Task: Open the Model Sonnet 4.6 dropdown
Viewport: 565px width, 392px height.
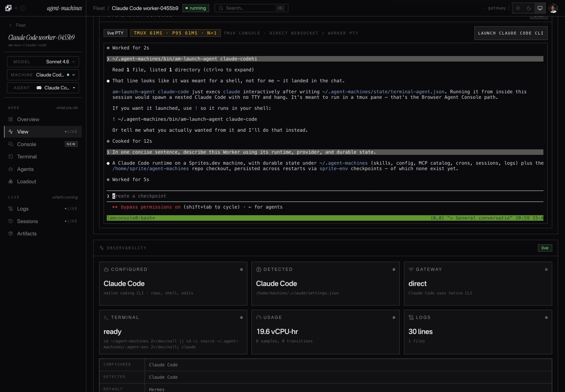Action: pyautogui.click(x=43, y=62)
